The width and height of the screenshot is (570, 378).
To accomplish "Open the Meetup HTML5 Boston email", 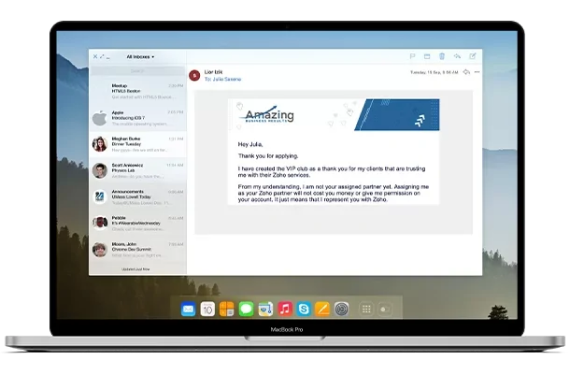I will pyautogui.click(x=138, y=92).
